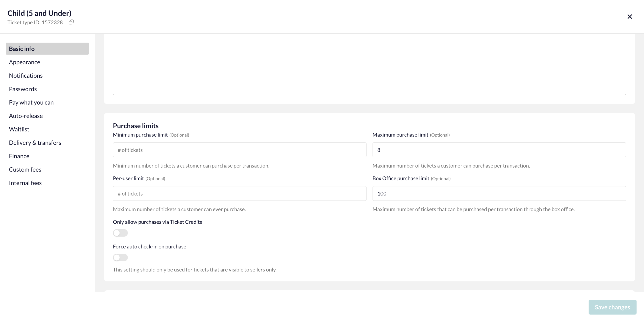
Task: Switch to the Auto-release section
Action: (26, 116)
